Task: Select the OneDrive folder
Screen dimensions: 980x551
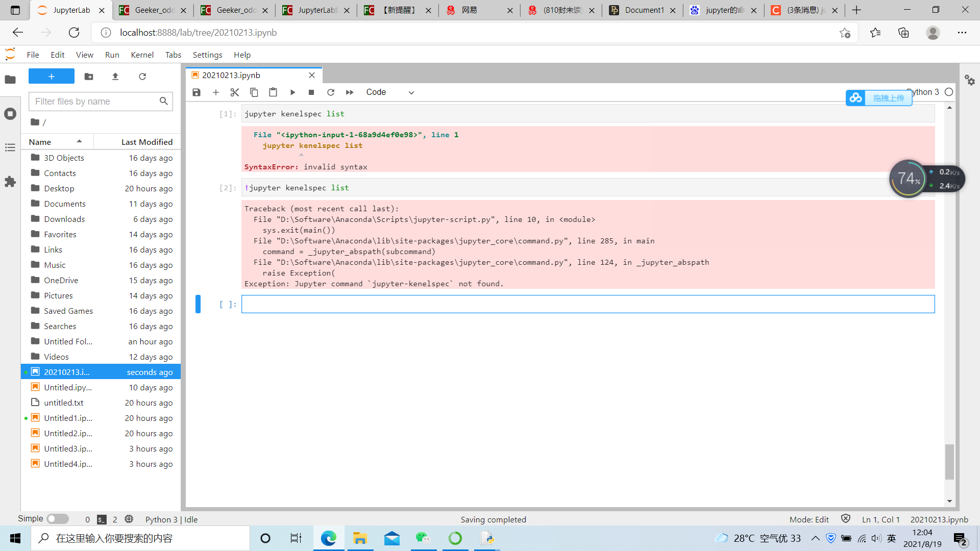Action: (x=101, y=280)
